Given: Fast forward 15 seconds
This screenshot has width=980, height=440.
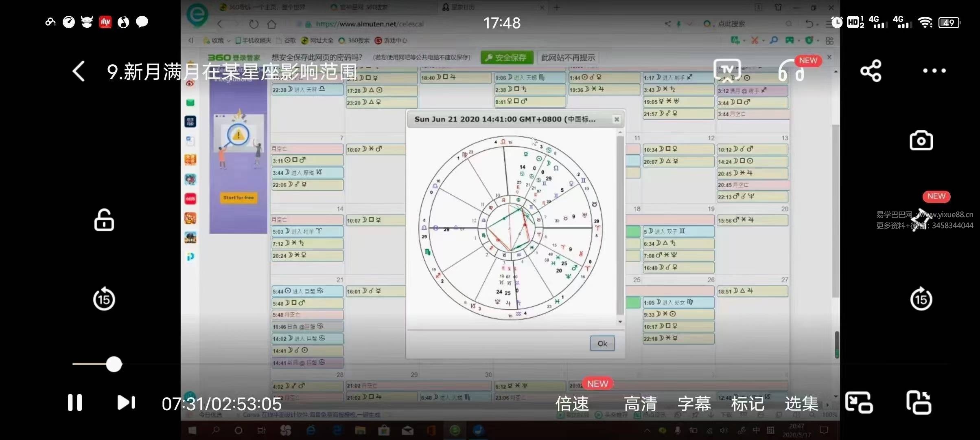Looking at the screenshot, I should pyautogui.click(x=921, y=299).
